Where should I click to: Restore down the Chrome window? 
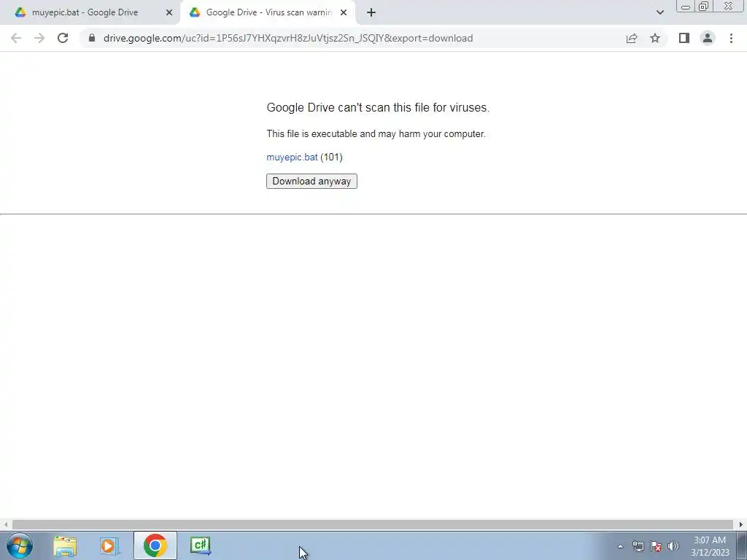(703, 6)
